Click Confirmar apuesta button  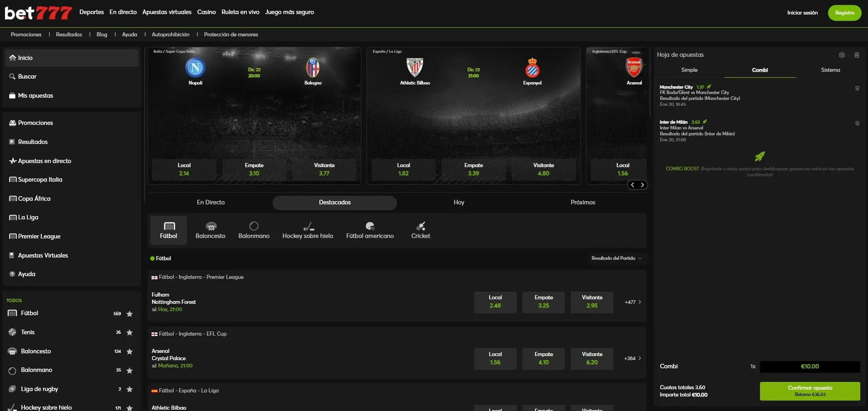810,391
